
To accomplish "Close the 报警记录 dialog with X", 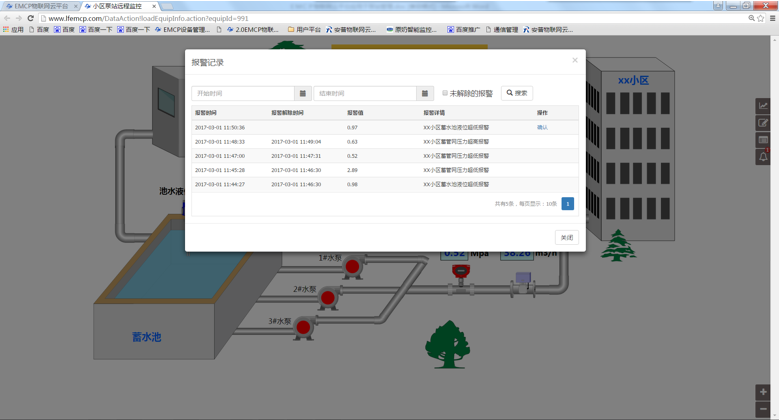I will point(575,60).
